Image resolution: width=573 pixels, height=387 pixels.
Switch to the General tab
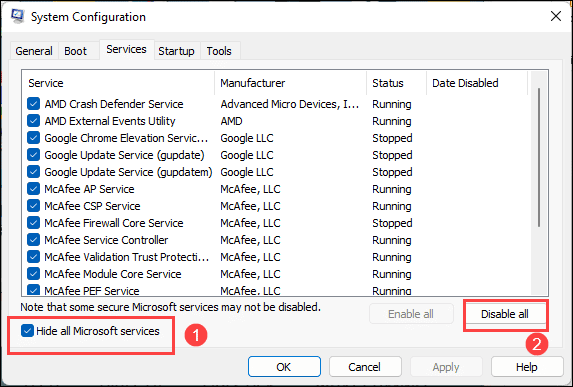34,51
